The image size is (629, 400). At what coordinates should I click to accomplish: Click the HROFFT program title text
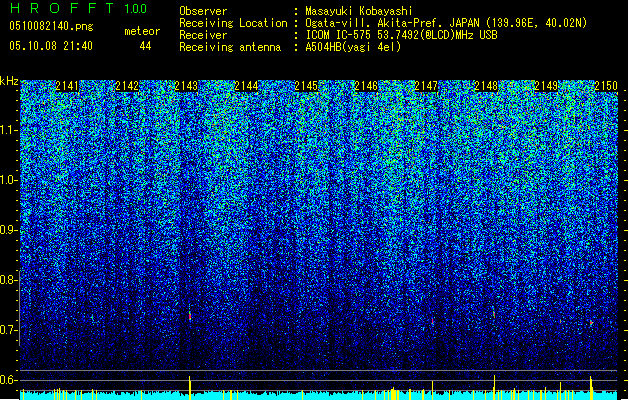[62, 8]
